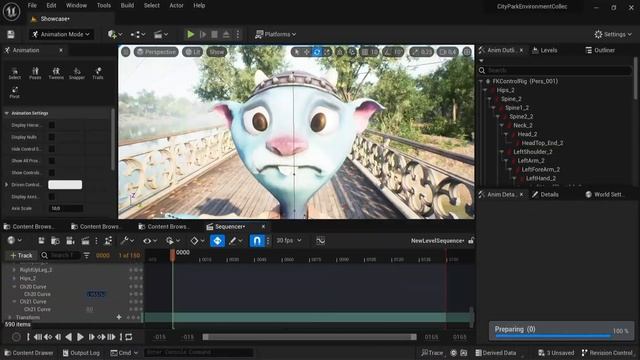Open the World Settings tab

[x=604, y=194]
